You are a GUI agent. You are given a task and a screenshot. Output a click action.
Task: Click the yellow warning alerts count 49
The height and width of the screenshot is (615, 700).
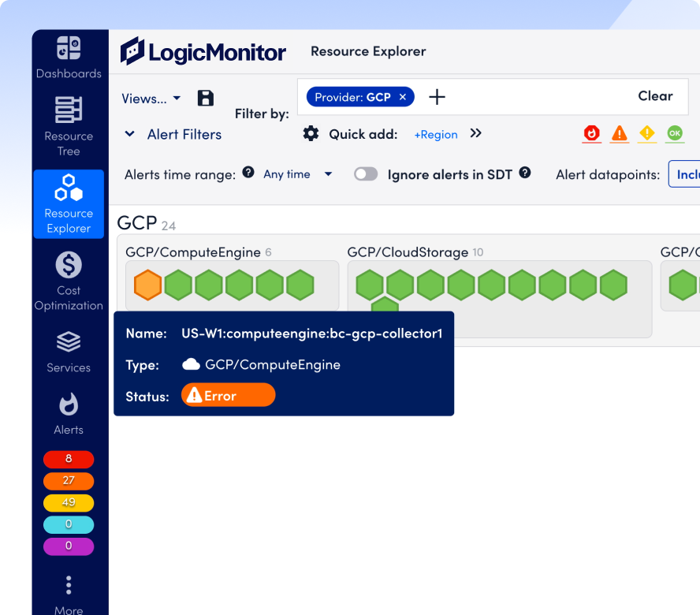69,502
